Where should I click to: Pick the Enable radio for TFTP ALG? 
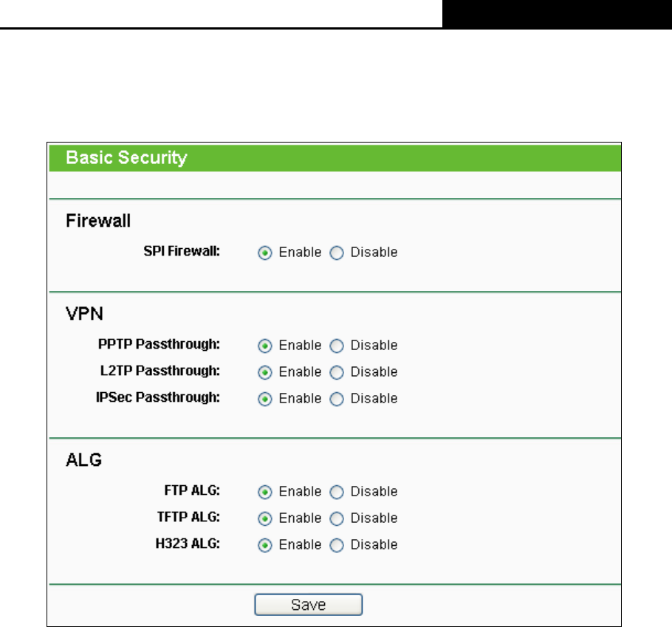click(x=264, y=518)
